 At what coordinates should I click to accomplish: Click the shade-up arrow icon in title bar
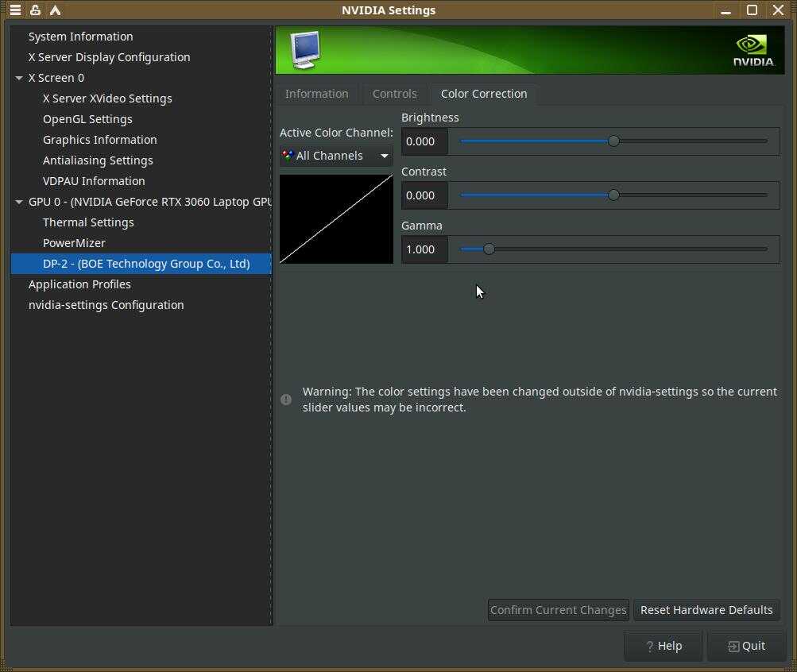click(x=55, y=10)
